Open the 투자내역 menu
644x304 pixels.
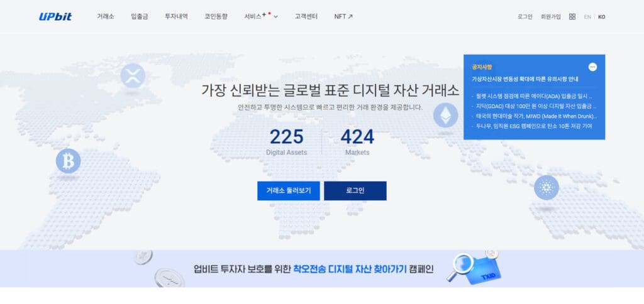(176, 17)
